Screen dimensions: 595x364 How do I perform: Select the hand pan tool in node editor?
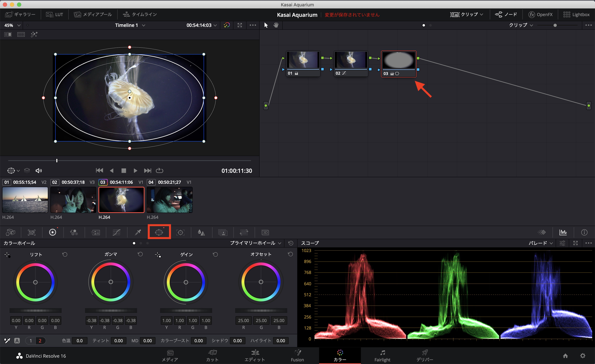coord(276,25)
